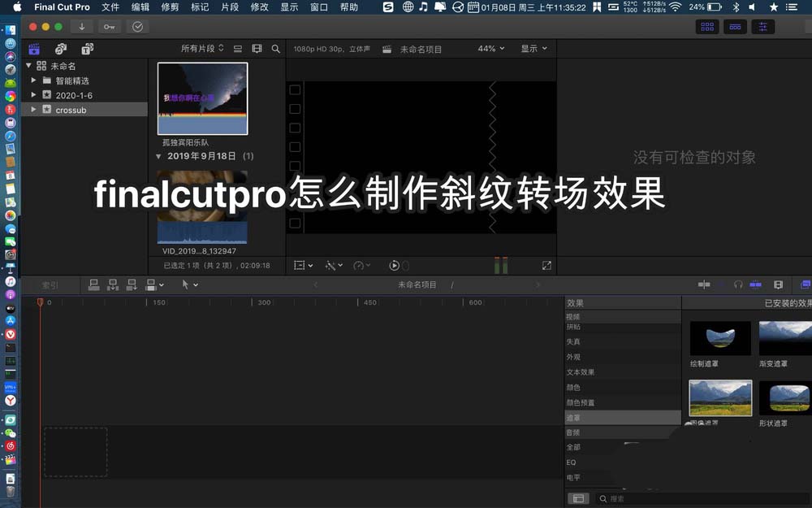
Task: Select the 拼贴 effects category
Action: tap(573, 327)
